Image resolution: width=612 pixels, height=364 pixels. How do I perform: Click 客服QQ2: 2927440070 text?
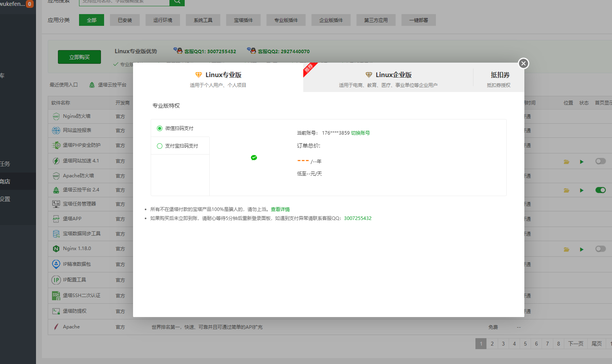(284, 51)
